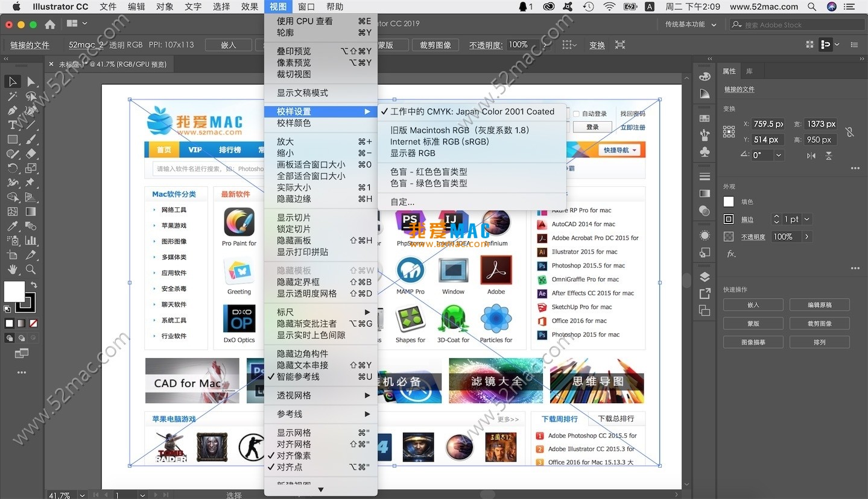Select the Type tool
Image resolution: width=868 pixels, height=499 pixels.
tap(13, 125)
